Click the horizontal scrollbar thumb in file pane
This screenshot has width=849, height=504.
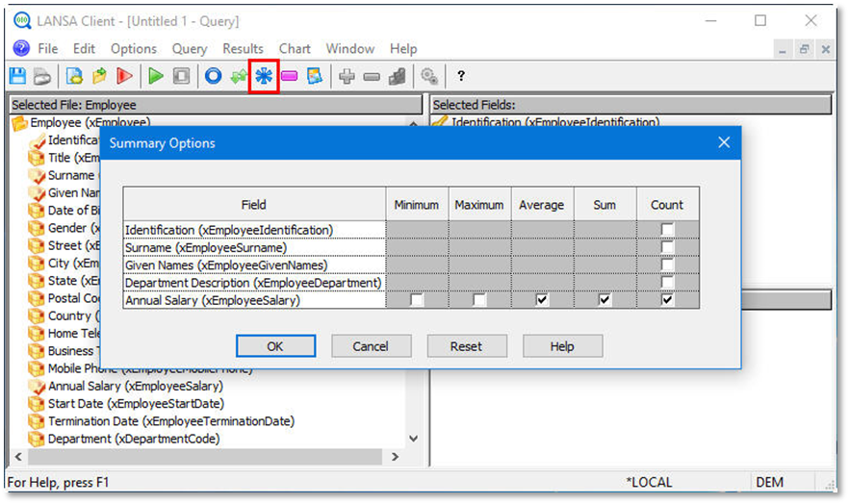(x=205, y=457)
